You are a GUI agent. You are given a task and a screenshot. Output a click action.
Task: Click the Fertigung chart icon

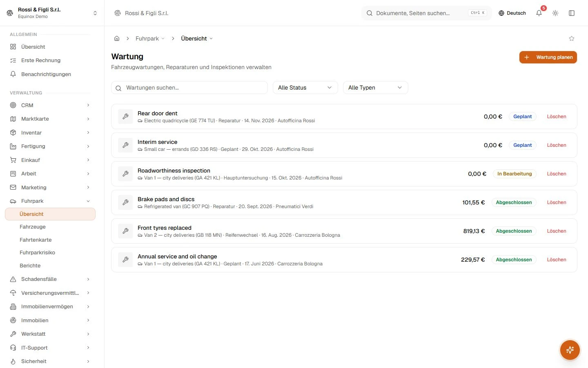click(x=13, y=146)
